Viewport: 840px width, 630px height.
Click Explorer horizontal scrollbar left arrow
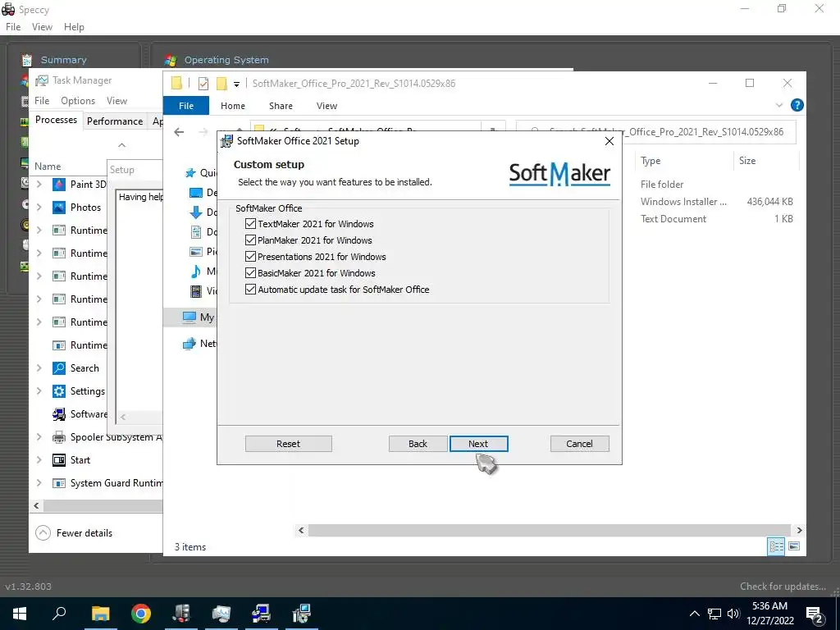[x=301, y=530]
